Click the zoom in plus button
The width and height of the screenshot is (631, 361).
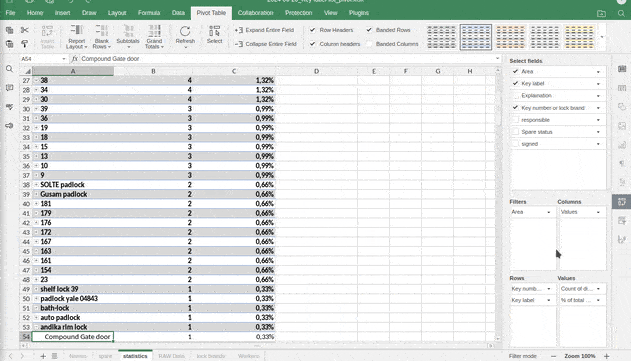click(606, 356)
